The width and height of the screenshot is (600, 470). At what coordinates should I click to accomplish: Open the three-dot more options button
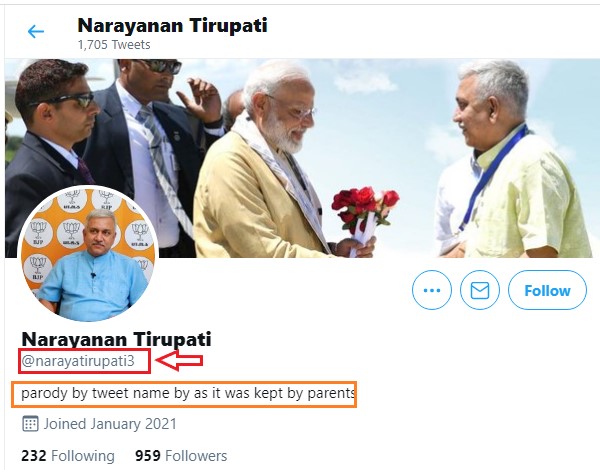tap(432, 290)
